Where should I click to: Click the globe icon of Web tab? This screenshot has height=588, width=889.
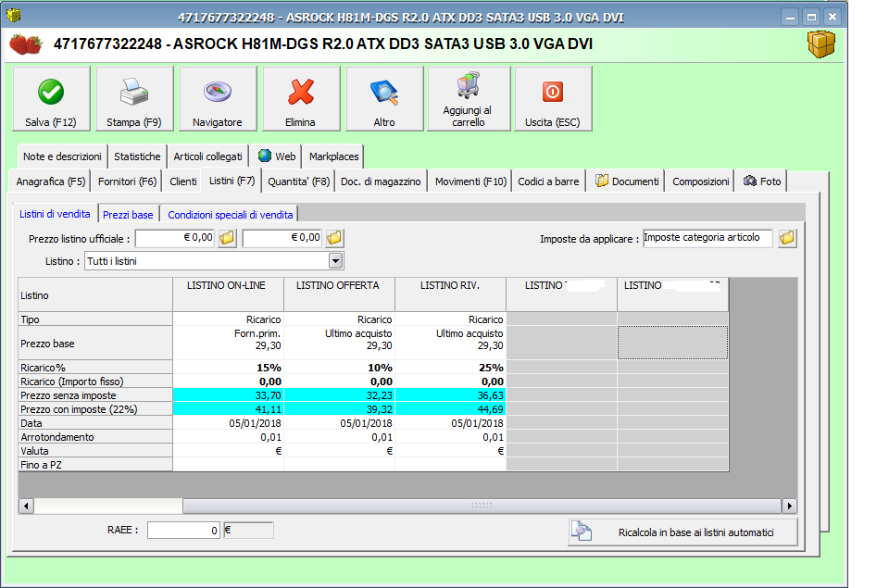(x=264, y=156)
